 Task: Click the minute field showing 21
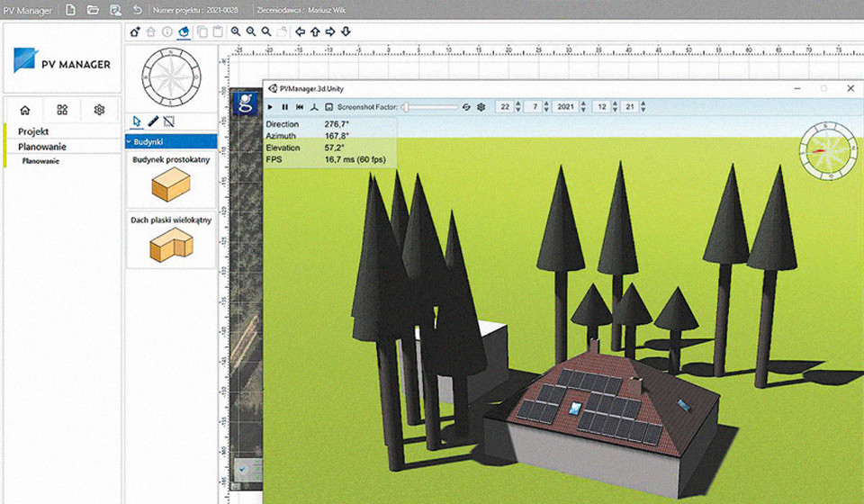[630, 107]
